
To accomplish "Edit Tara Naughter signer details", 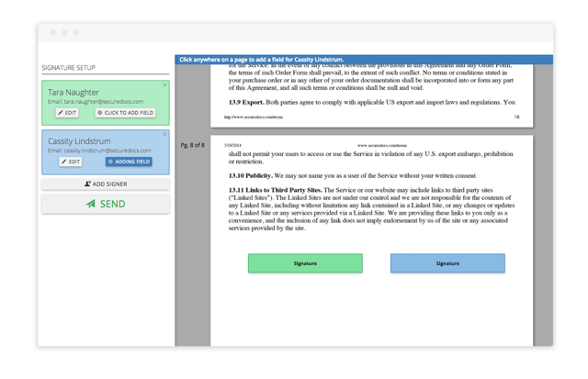I will click(67, 113).
